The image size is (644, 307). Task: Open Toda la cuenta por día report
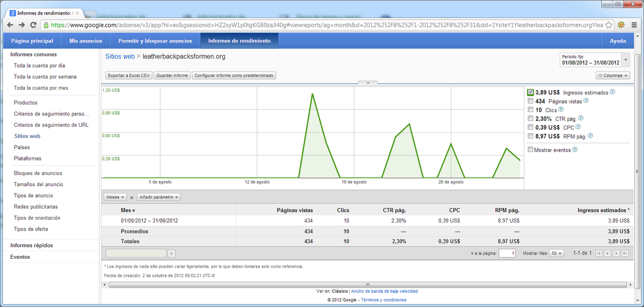[39, 66]
